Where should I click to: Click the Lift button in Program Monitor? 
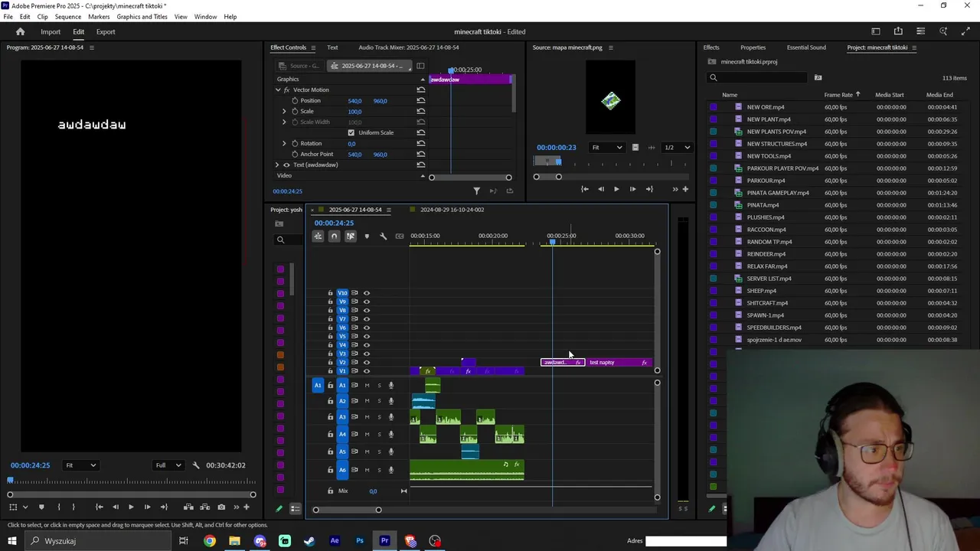tap(188, 507)
